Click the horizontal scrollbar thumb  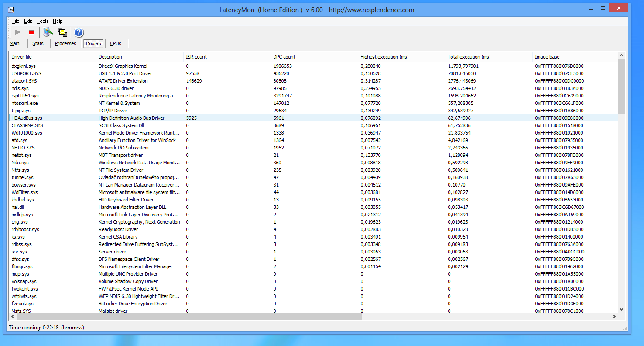pyautogui.click(x=188, y=316)
